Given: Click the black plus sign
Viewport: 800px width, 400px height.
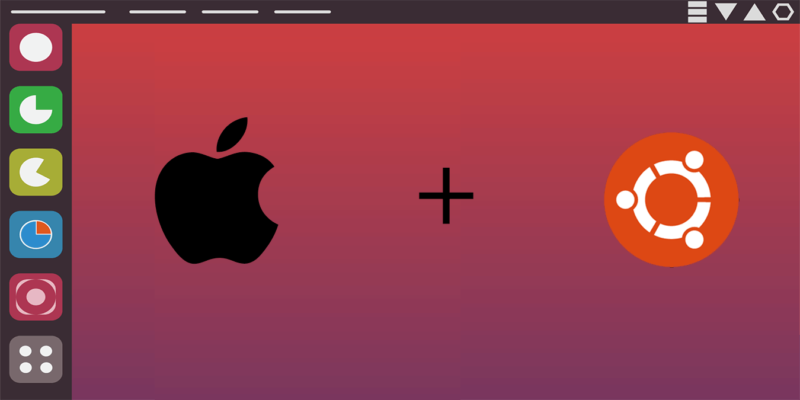Looking at the screenshot, I should click(446, 195).
